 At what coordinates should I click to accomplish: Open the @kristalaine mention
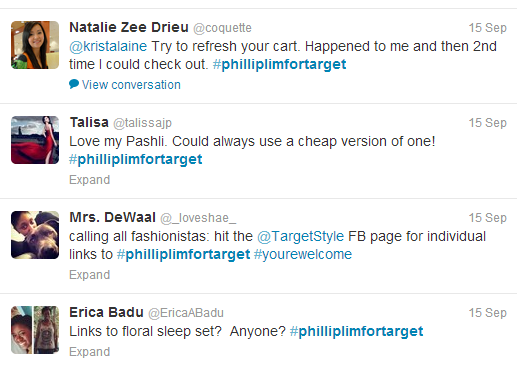[x=108, y=46]
